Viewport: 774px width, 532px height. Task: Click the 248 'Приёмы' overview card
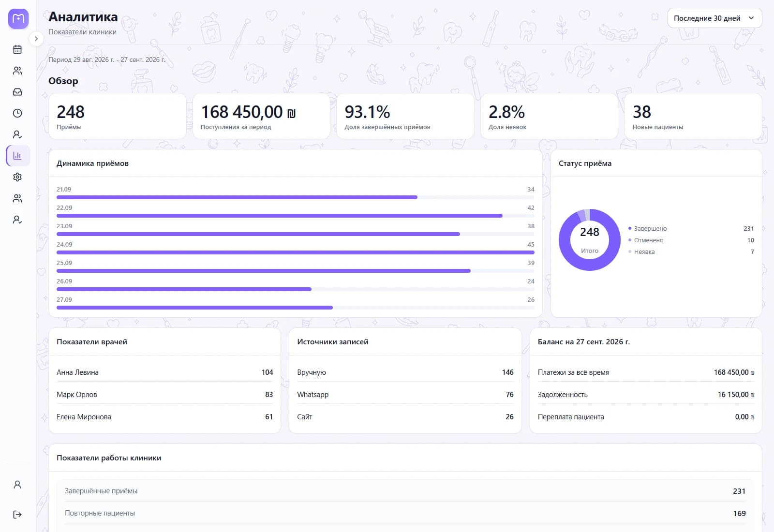tap(118, 116)
